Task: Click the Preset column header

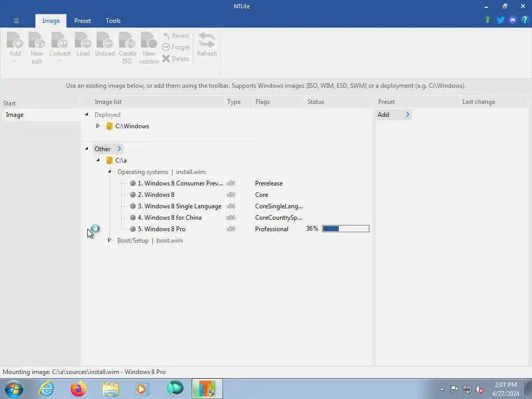Action: coord(387,102)
